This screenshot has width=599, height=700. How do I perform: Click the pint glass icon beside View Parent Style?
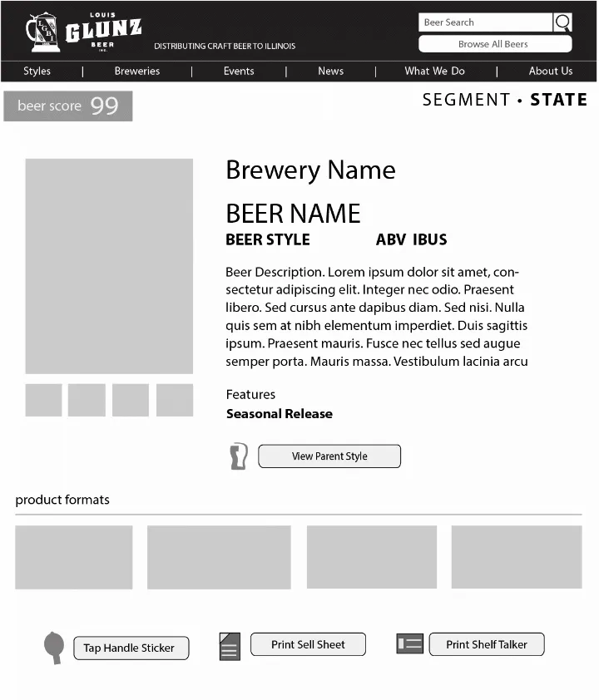239,456
